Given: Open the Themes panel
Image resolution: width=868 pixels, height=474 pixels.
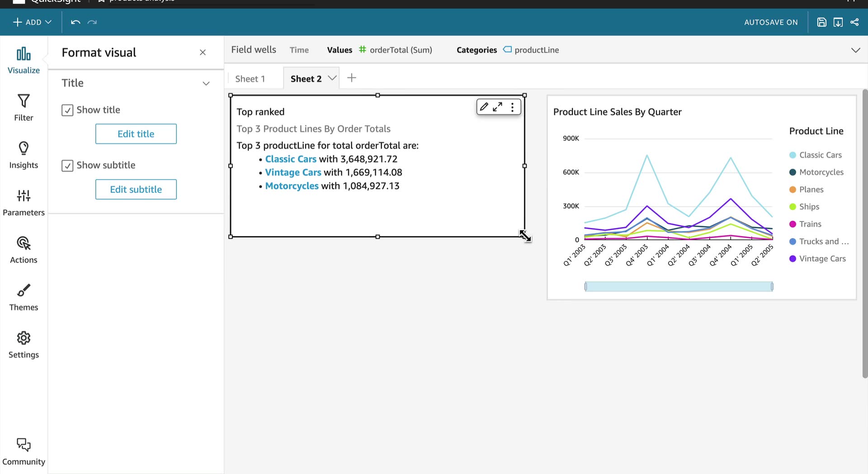Looking at the screenshot, I should (24, 298).
